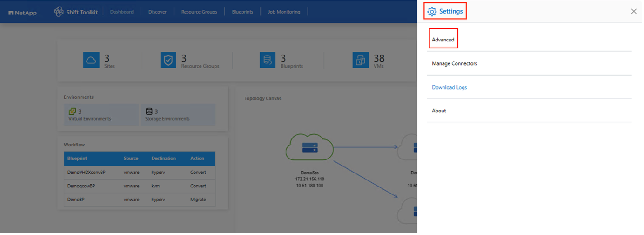Click the Virtual Environments tile
This screenshot has height=235, width=644.
[x=101, y=115]
